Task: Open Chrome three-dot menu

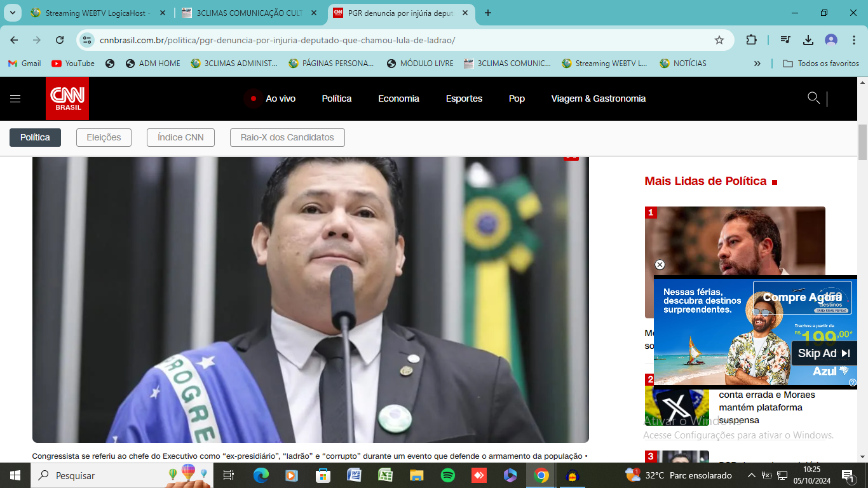Action: pyautogui.click(x=853, y=40)
